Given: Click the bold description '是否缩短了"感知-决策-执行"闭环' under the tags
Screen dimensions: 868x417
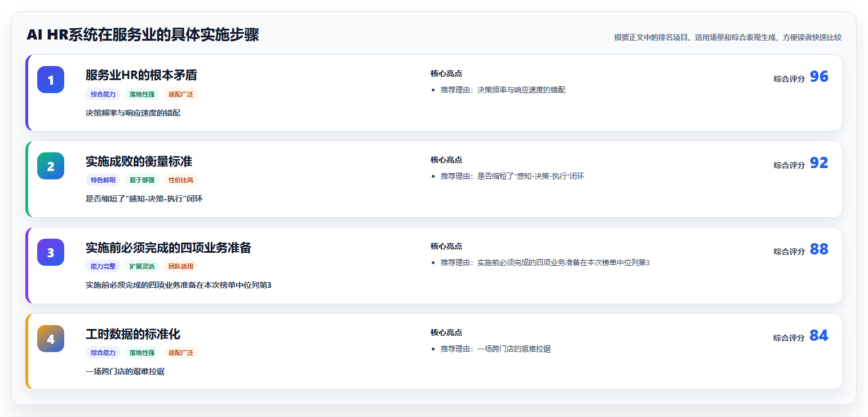Looking at the screenshot, I should tap(144, 199).
